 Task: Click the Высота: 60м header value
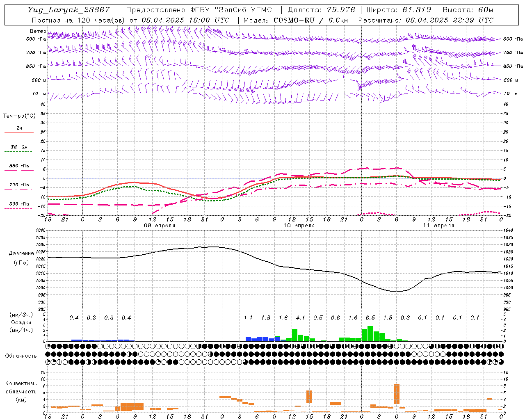(468, 10)
